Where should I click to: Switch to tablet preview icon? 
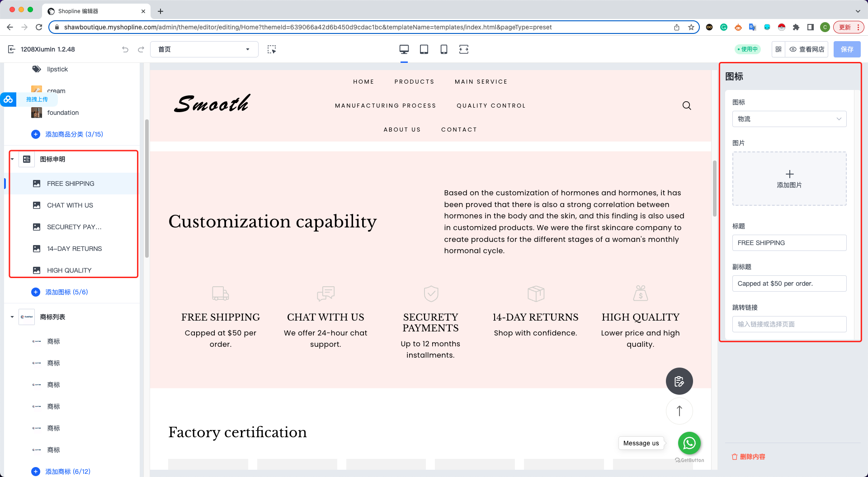[x=424, y=49]
